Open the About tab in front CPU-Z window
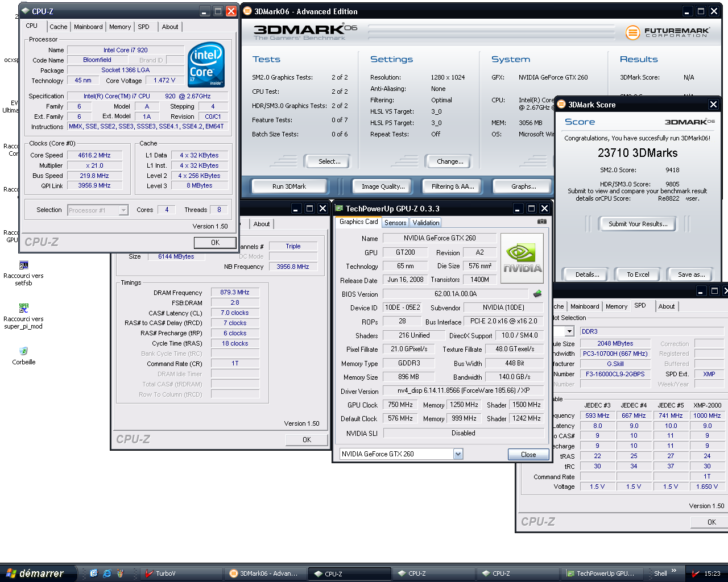This screenshot has height=582, width=728. pos(169,27)
